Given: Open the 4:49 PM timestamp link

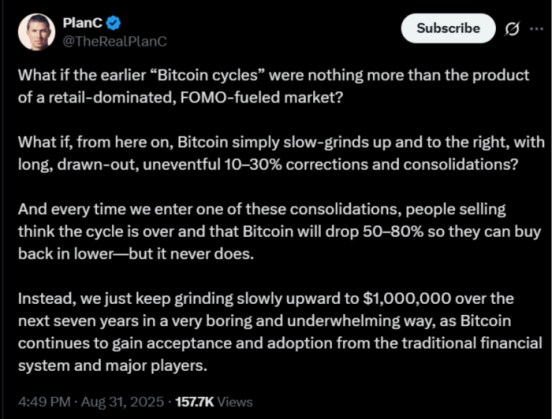Looking at the screenshot, I should click(44, 402).
